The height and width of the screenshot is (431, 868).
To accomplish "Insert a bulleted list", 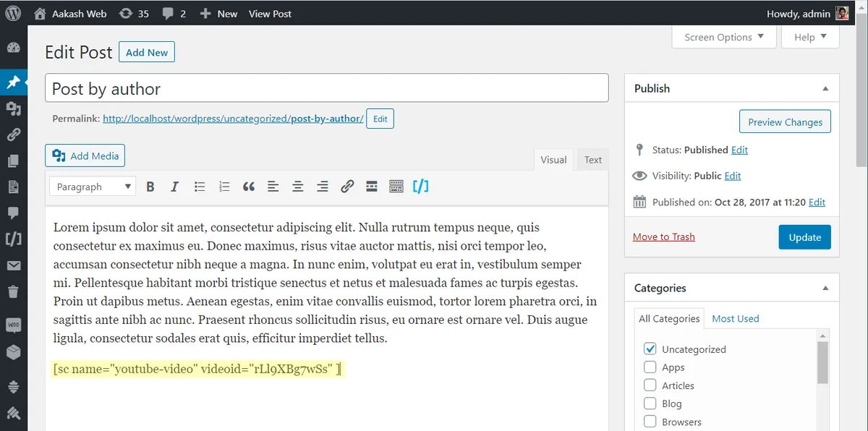I will click(200, 187).
